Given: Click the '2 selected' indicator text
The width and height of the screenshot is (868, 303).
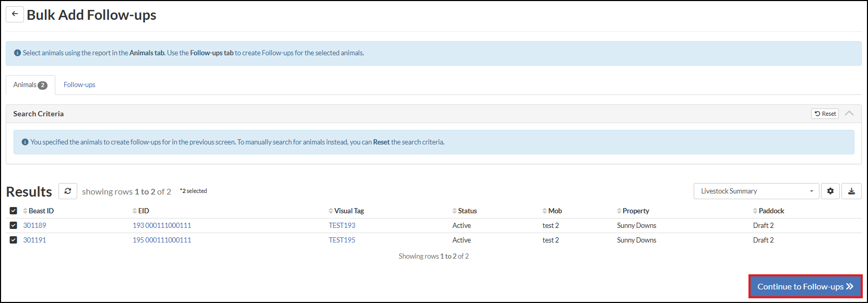Looking at the screenshot, I should coord(194,191).
